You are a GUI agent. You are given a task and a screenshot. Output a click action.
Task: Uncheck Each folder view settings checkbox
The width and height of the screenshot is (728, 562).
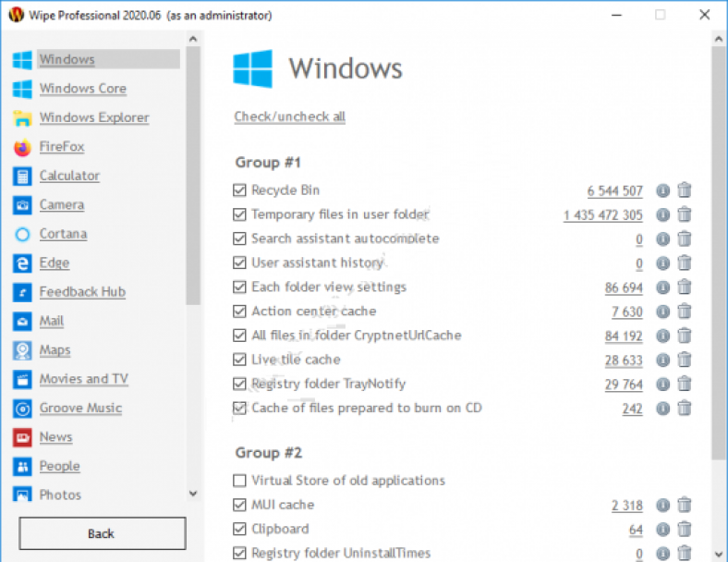pyautogui.click(x=239, y=287)
